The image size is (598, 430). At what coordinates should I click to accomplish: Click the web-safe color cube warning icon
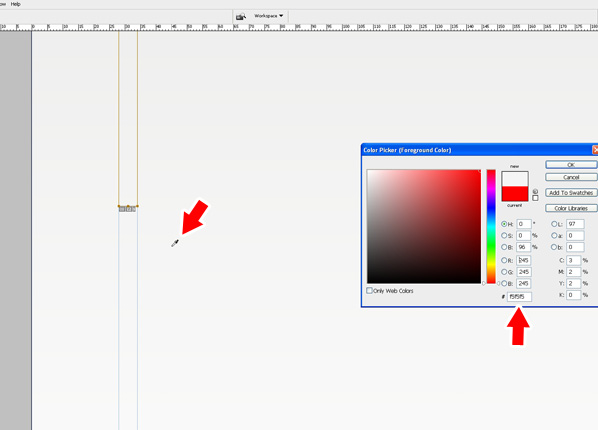pyautogui.click(x=535, y=192)
